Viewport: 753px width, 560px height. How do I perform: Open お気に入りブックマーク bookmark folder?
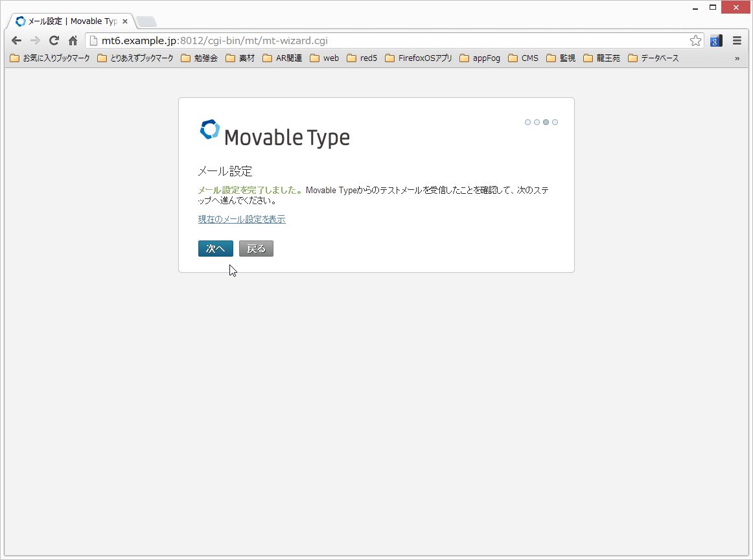coord(50,58)
